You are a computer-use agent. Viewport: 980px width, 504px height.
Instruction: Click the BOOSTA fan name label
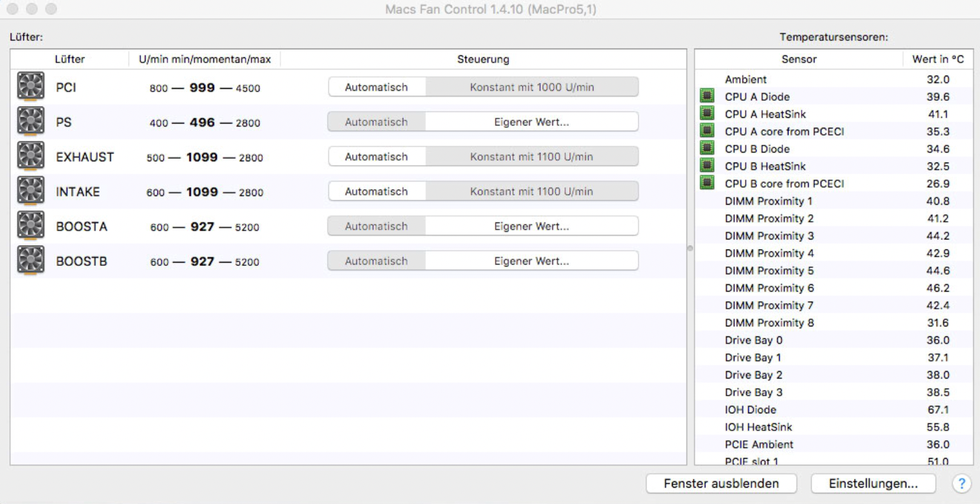click(82, 226)
